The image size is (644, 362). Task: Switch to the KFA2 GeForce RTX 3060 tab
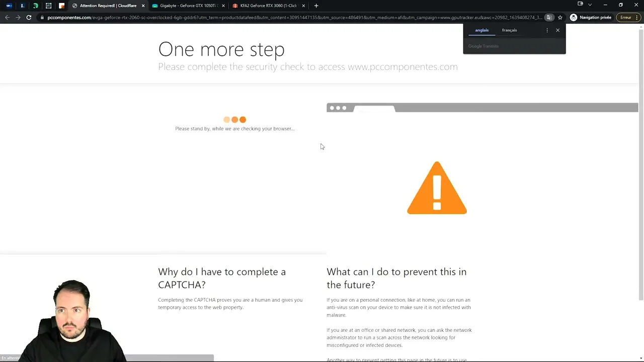268,6
